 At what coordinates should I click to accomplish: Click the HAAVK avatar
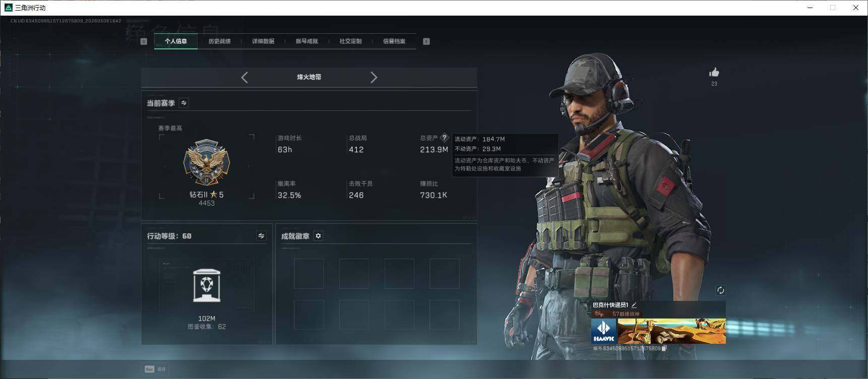point(604,331)
